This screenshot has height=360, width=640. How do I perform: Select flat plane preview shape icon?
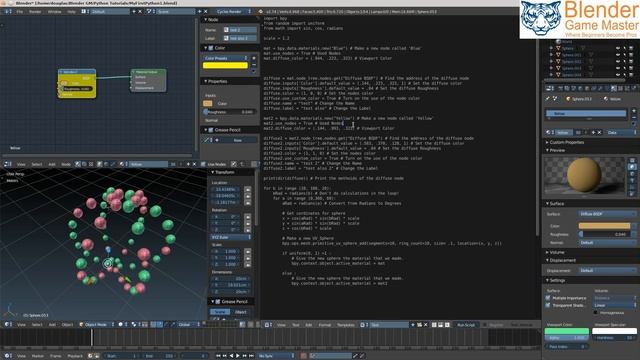pos(632,160)
